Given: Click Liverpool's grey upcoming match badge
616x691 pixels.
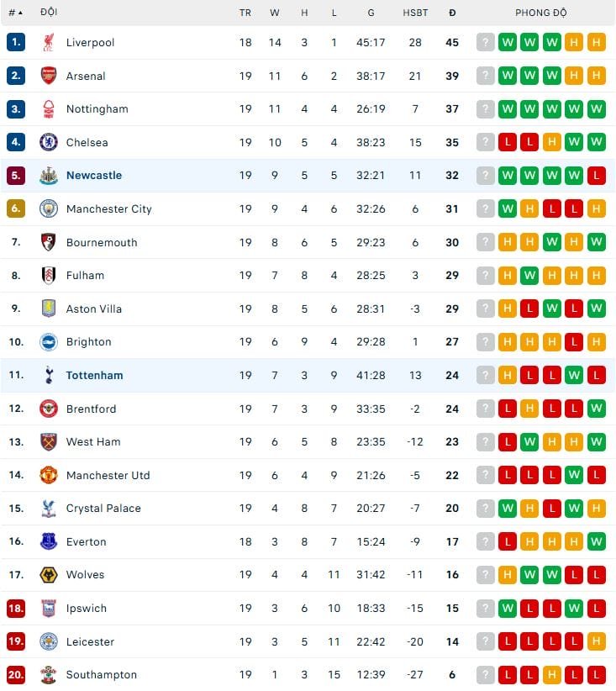Looking at the screenshot, I should coord(485,43).
